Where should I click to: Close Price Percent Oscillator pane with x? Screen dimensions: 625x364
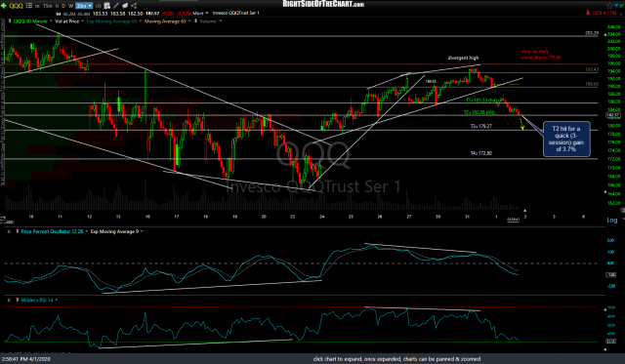(x=9, y=231)
